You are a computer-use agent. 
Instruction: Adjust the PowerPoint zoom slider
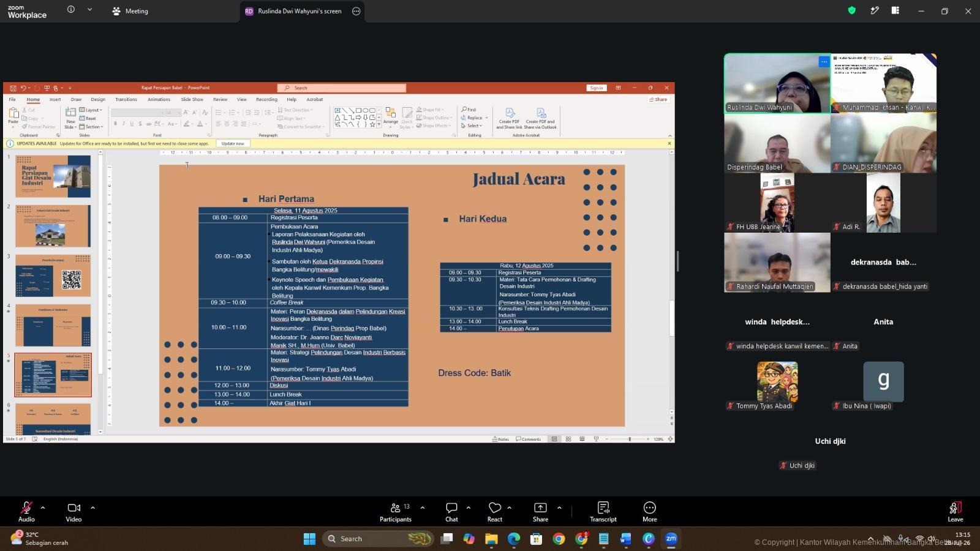click(x=629, y=439)
